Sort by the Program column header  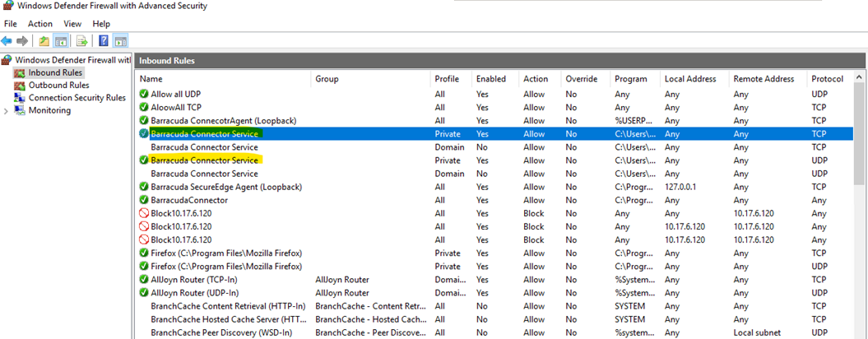(635, 79)
